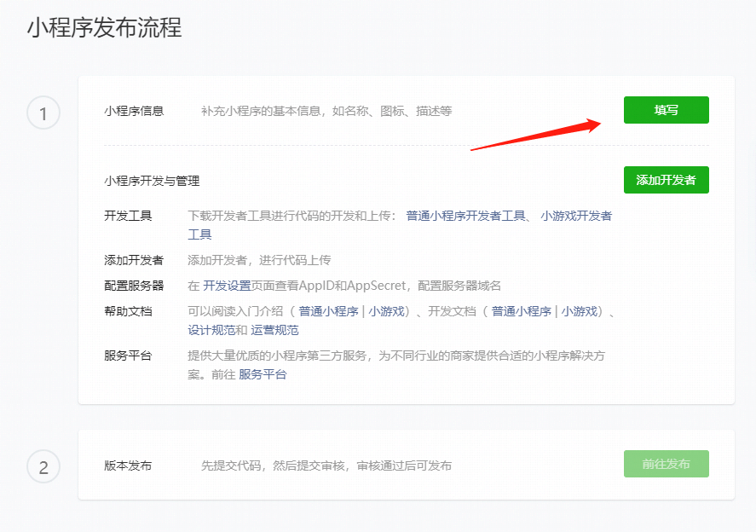Click the 版本发布 label
Viewport: 756px width, 532px height.
[x=128, y=465]
